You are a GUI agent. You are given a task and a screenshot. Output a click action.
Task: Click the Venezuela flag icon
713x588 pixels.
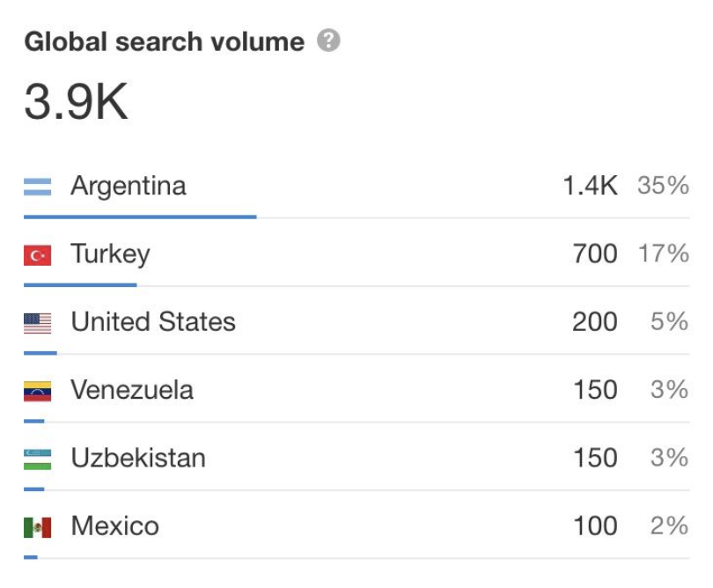coord(37,391)
